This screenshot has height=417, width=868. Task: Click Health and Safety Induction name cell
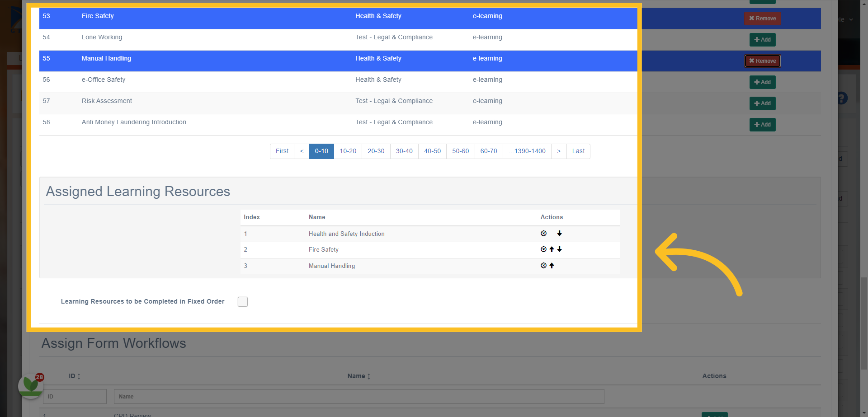347,234
